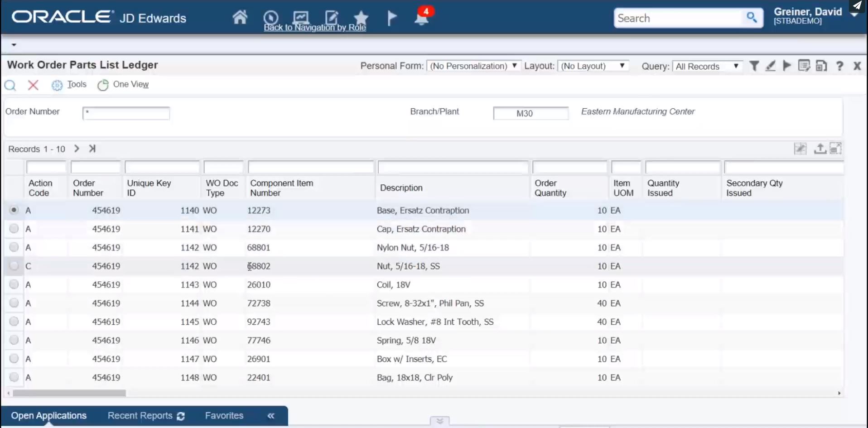Click the Find magnifying glass icon
The width and height of the screenshot is (868, 428).
[10, 85]
